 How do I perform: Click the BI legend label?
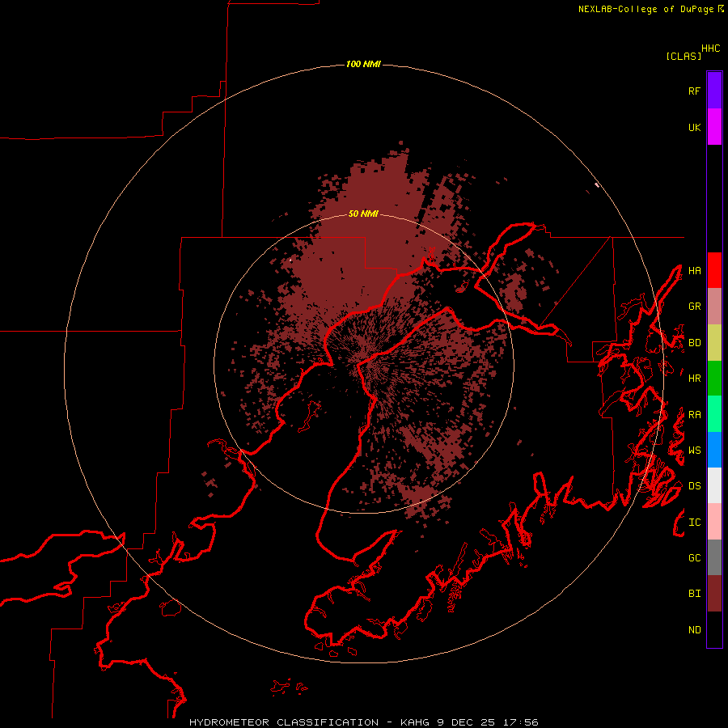tap(694, 594)
